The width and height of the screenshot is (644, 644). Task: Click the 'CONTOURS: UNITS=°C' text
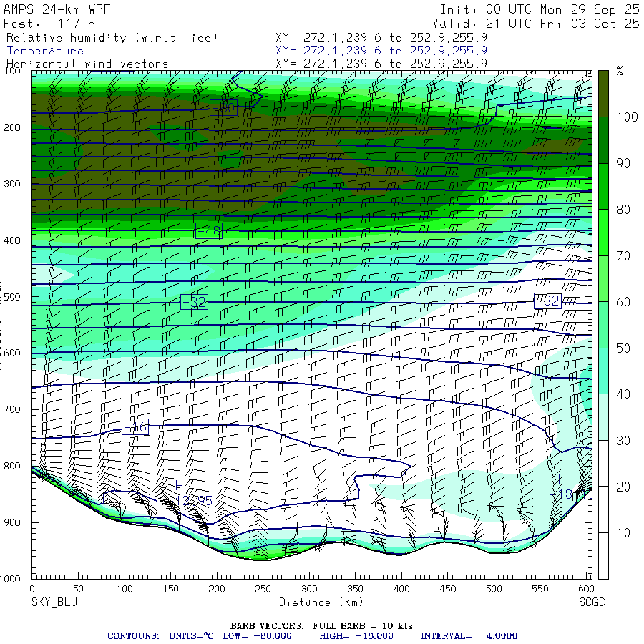coord(160,636)
